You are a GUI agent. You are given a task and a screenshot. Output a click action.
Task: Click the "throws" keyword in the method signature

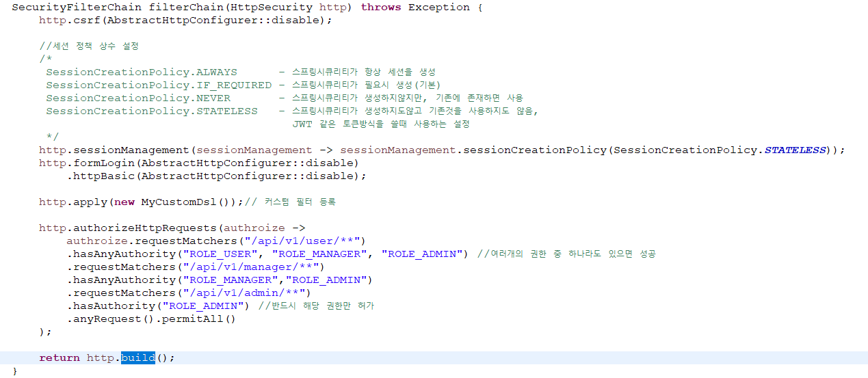pyautogui.click(x=381, y=7)
